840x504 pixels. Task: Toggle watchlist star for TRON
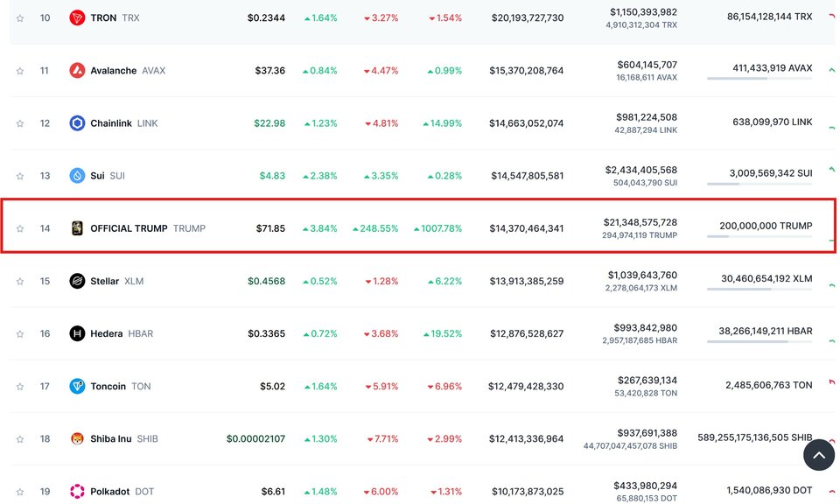tap(20, 18)
